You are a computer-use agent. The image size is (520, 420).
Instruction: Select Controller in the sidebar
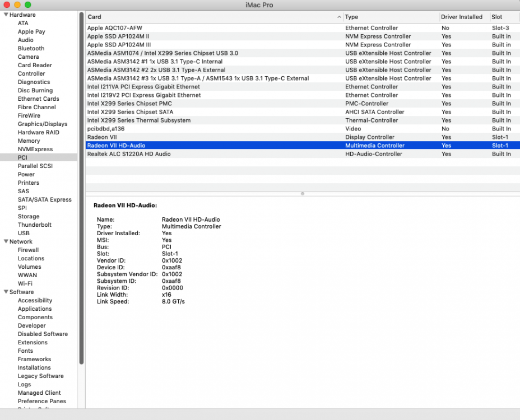coord(31,73)
